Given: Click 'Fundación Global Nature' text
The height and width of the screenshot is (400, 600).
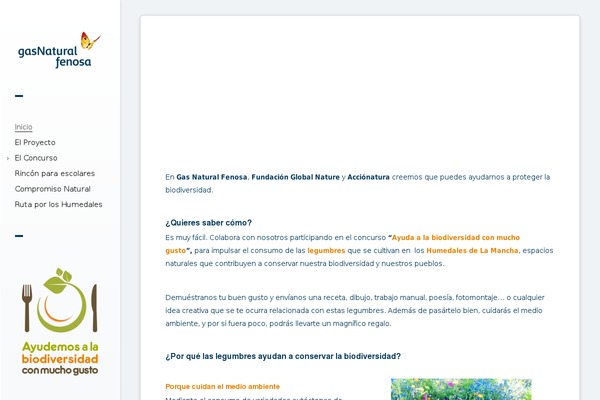Looking at the screenshot, I should [295, 177].
